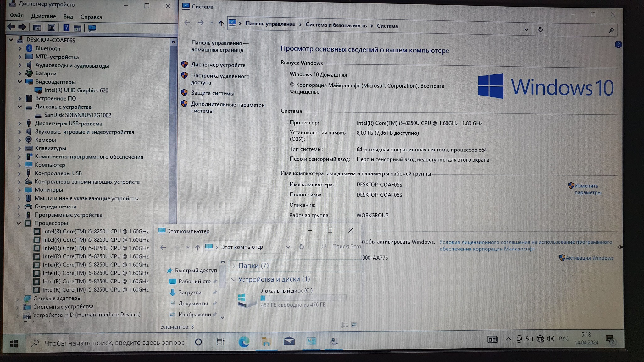Image resolution: width=644 pixels, height=362 pixels.
Task: Click the help icon in Device Manager toolbar
Action: [x=66, y=28]
